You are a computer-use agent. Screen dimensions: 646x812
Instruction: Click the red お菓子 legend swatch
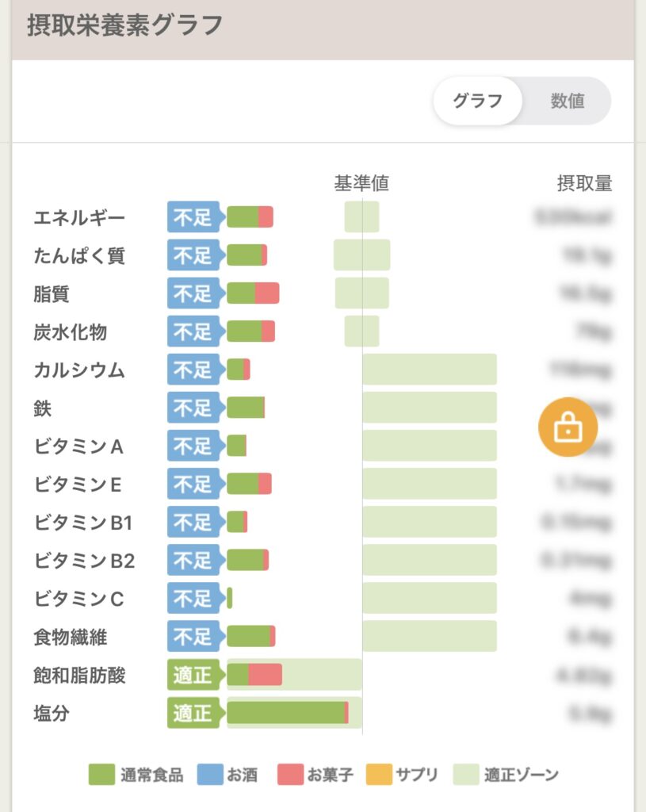(290, 774)
